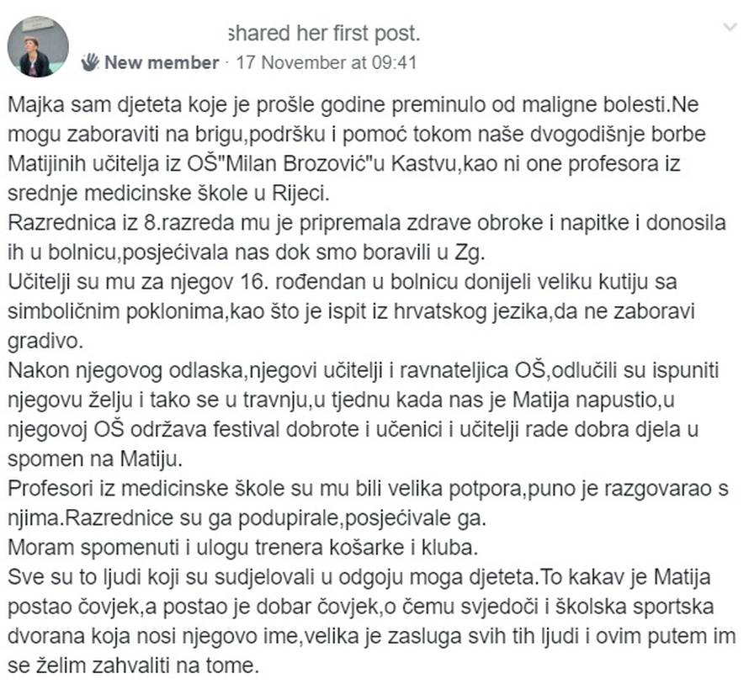Expand the chevron at the top-right corner
Image resolution: width=749 pixels, height=700 pixels.
coord(730,25)
